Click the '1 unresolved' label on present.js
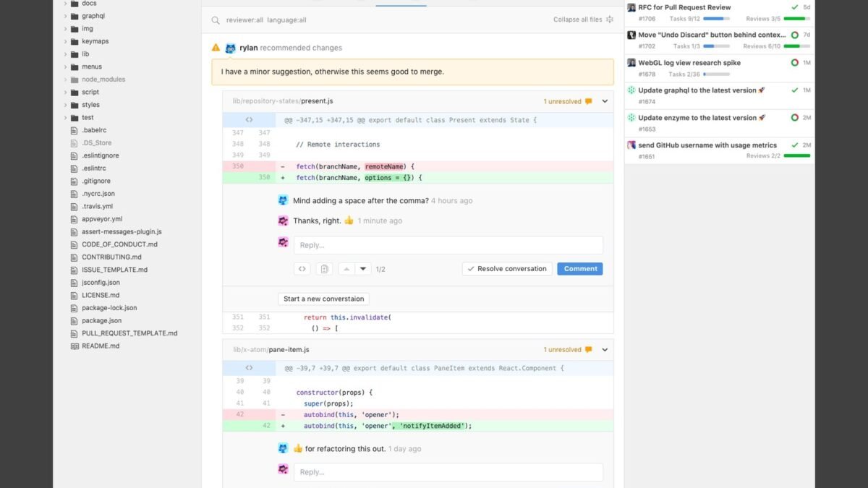 (563, 102)
